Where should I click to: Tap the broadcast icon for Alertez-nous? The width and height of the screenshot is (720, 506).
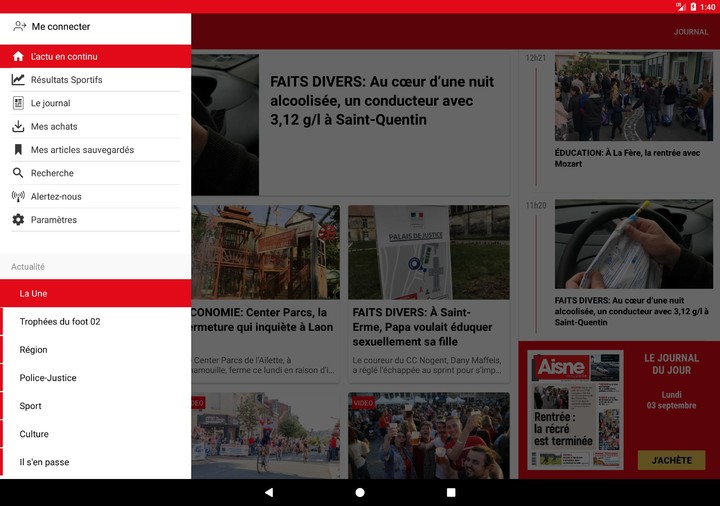pos(18,197)
